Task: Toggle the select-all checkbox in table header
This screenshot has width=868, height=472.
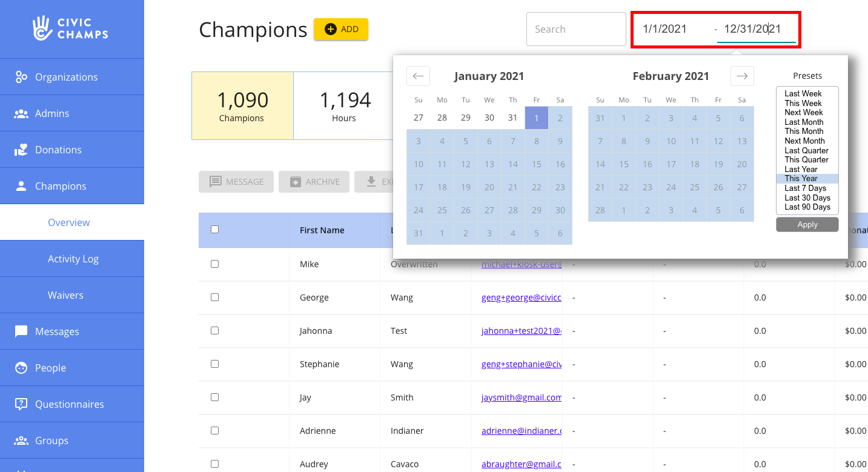Action: pyautogui.click(x=214, y=230)
